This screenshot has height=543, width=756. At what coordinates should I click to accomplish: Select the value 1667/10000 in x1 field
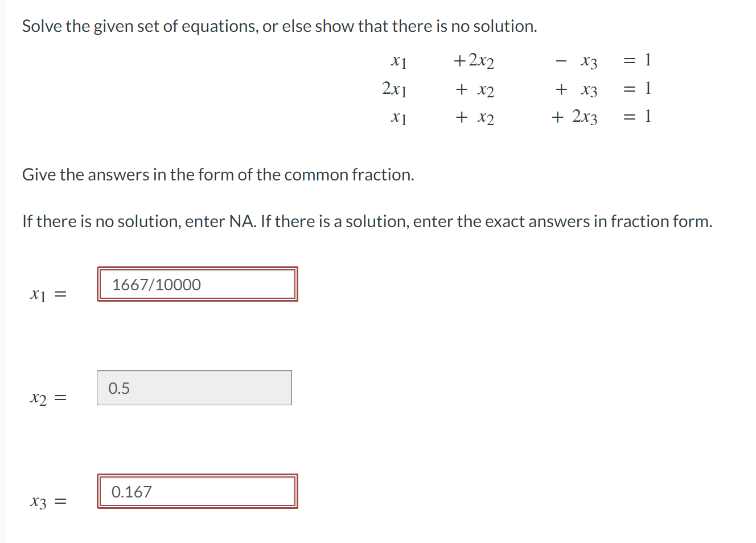(x=156, y=284)
